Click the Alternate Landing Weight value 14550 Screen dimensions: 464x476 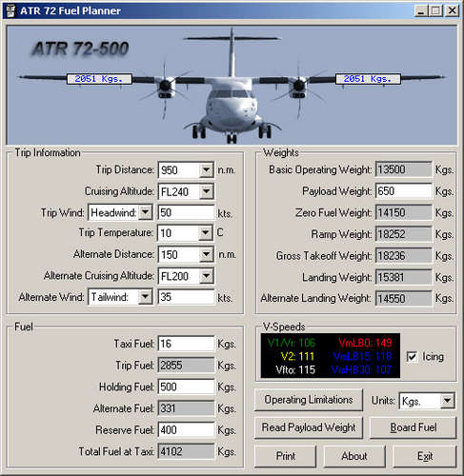(x=404, y=299)
